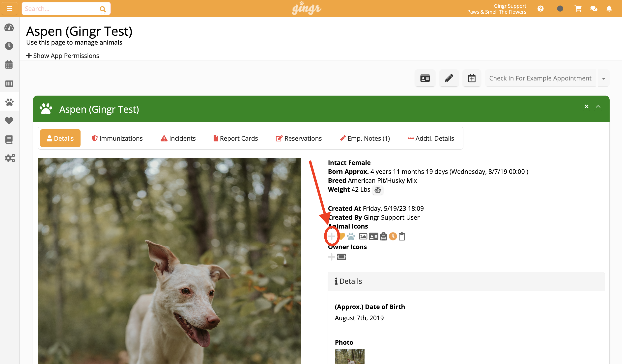Viewport: 622px width, 364px height.
Task: Open the Emp. Notes (1) tab
Action: coord(365,138)
